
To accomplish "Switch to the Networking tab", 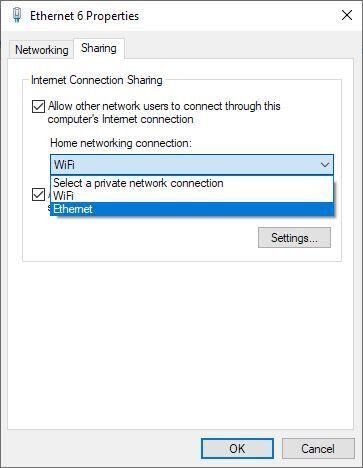I will point(42,50).
